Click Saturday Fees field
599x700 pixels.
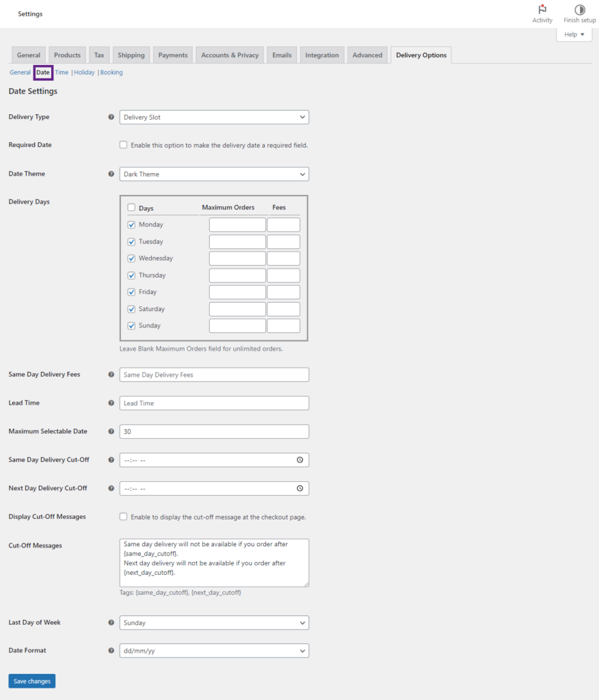pos(283,309)
